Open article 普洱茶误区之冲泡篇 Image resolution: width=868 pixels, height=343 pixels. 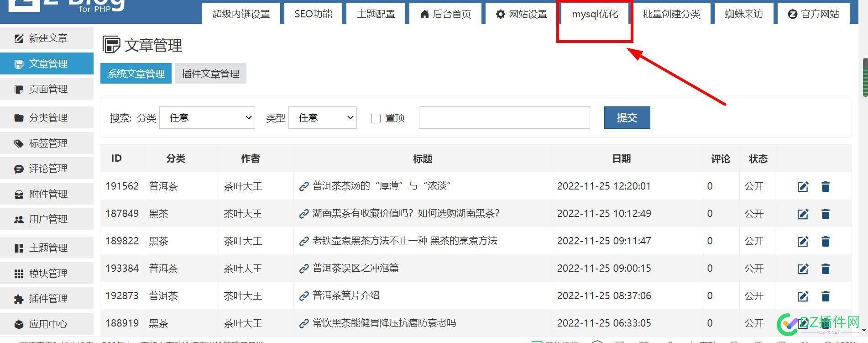point(356,268)
